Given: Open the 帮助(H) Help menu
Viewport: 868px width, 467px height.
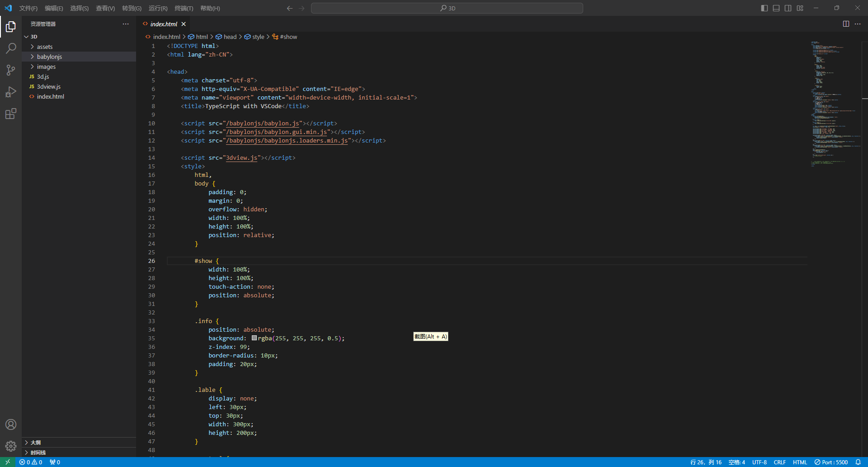Looking at the screenshot, I should tap(210, 8).
